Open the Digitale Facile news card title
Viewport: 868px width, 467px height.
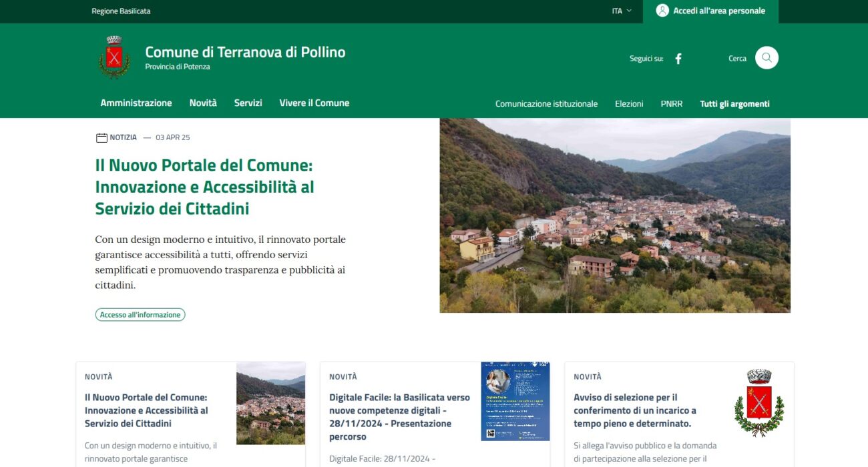coord(399,417)
